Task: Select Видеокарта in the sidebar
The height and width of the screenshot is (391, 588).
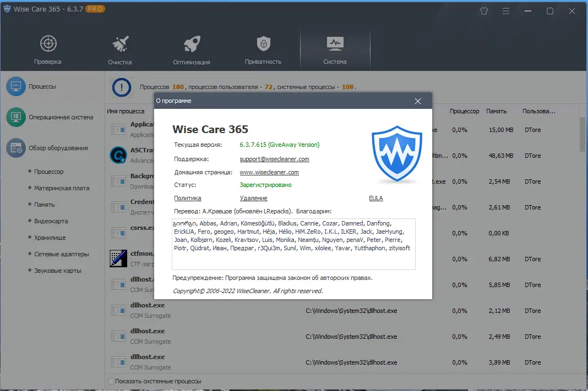Action: [51, 221]
